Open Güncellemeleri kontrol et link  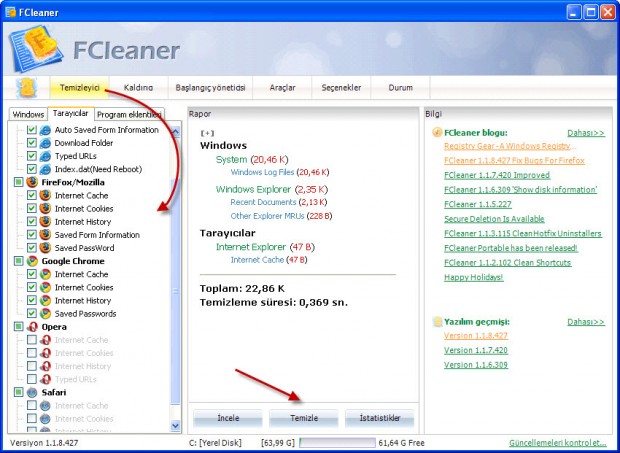(x=558, y=443)
